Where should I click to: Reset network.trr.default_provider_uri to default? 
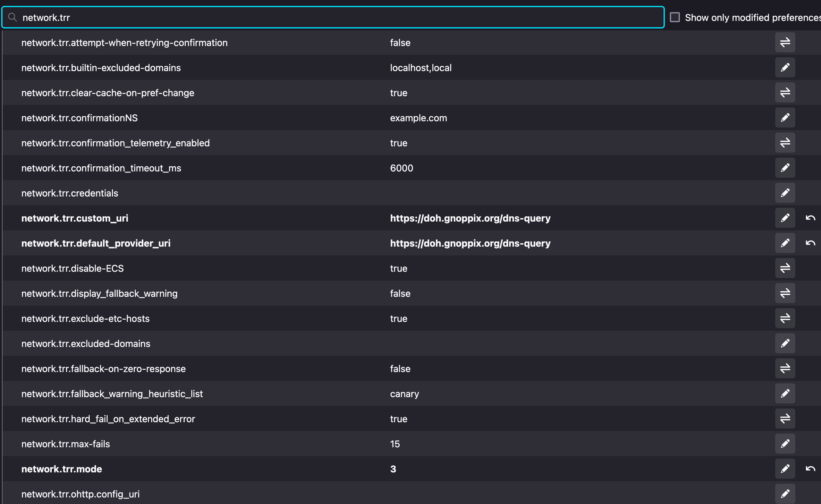point(810,243)
